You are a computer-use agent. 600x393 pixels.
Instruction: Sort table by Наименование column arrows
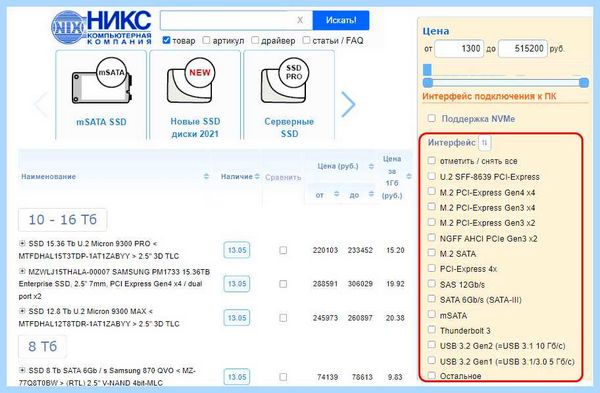[206, 176]
